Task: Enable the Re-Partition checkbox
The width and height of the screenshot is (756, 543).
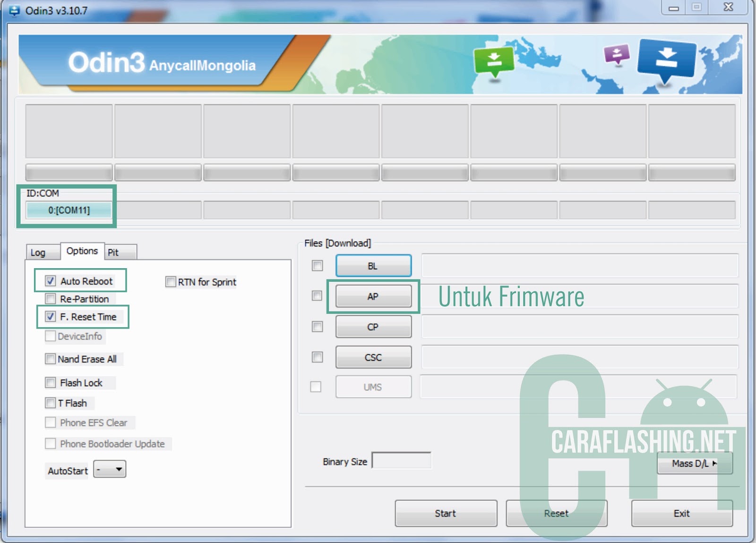Action: pyautogui.click(x=51, y=299)
